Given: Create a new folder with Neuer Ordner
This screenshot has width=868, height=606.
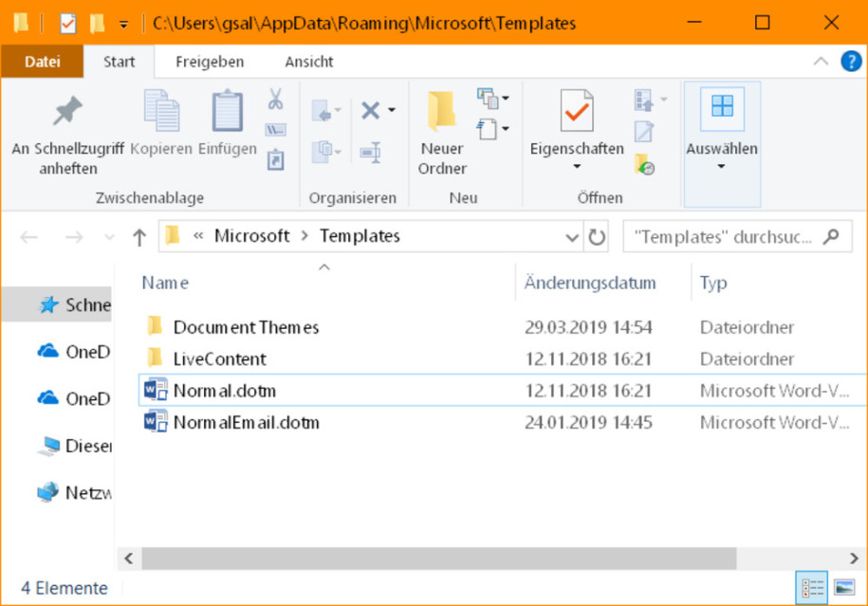Looking at the screenshot, I should coord(442,133).
